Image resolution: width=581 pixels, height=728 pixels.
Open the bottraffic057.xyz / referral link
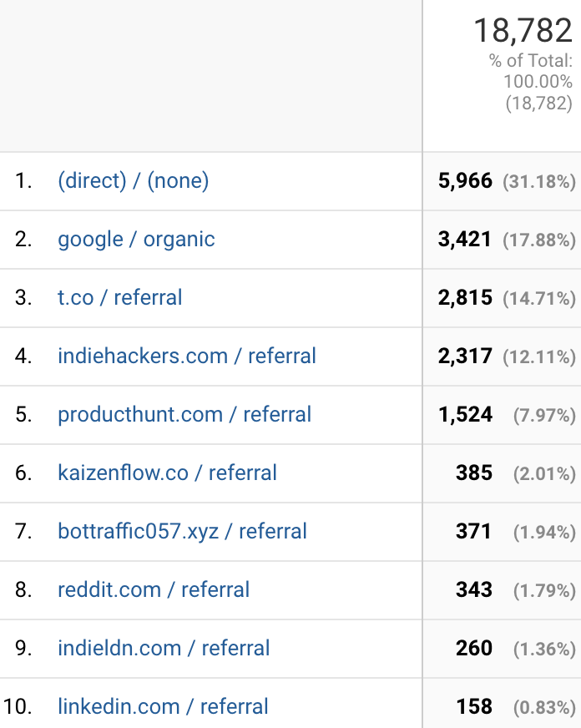point(182,532)
